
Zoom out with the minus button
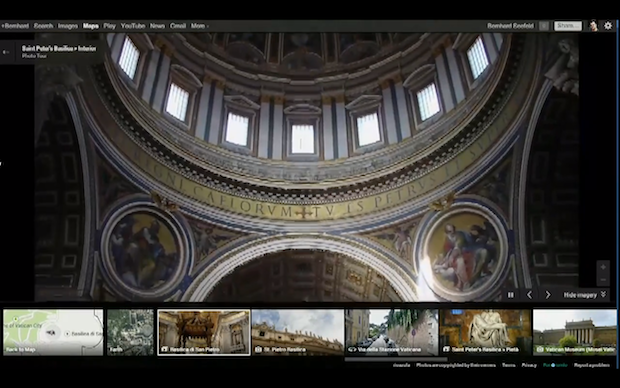[x=603, y=280]
